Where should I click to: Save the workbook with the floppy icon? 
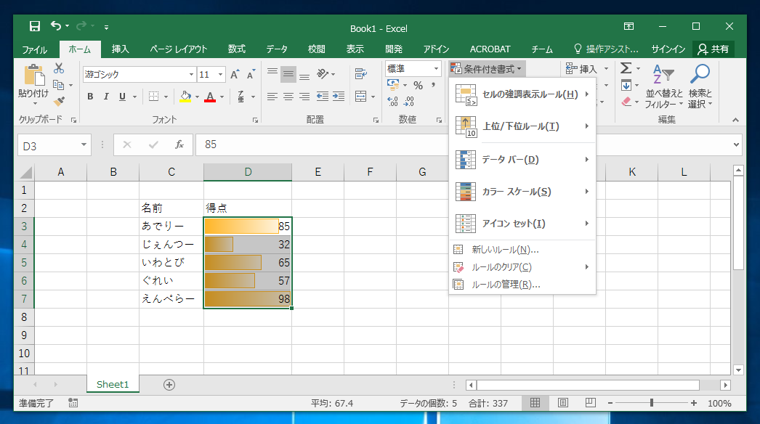pos(34,26)
